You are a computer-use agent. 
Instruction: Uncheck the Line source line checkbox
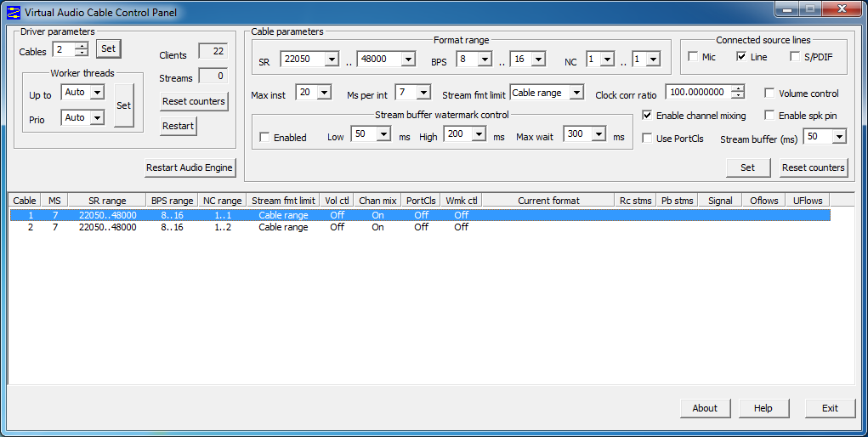pos(741,56)
